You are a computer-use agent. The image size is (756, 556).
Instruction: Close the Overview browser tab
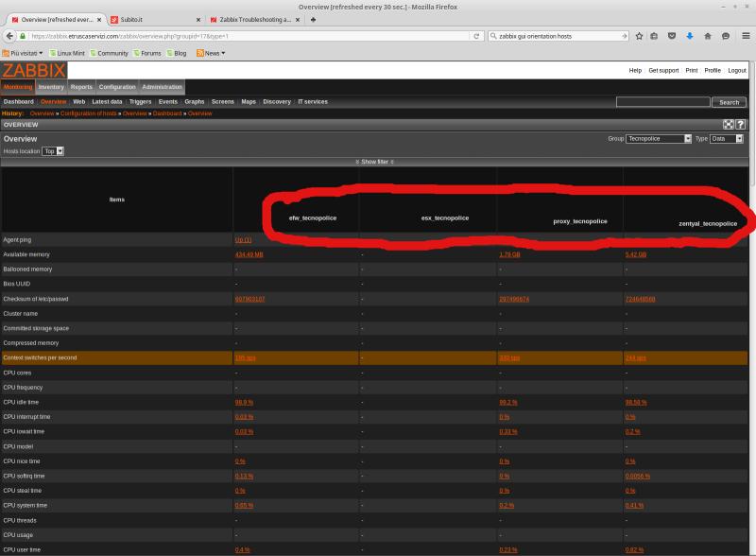coord(99,20)
